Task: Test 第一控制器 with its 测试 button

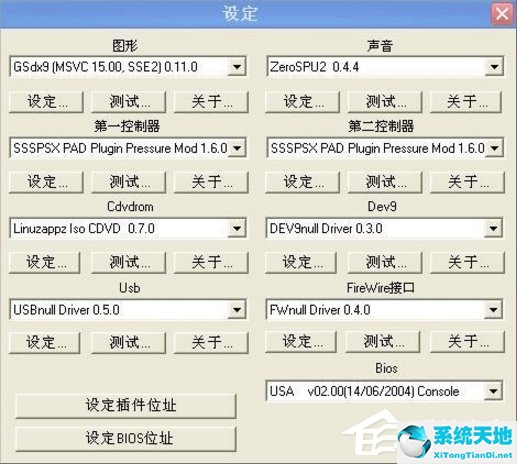Action: (129, 182)
